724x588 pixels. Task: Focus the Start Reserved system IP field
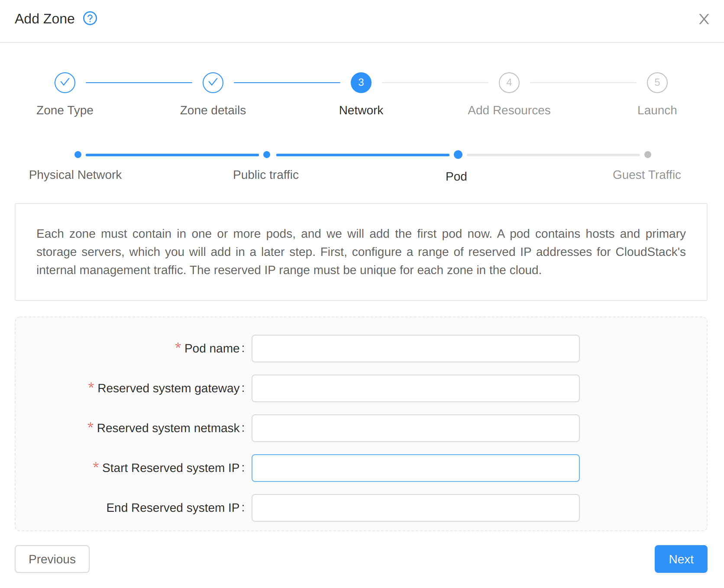(416, 468)
